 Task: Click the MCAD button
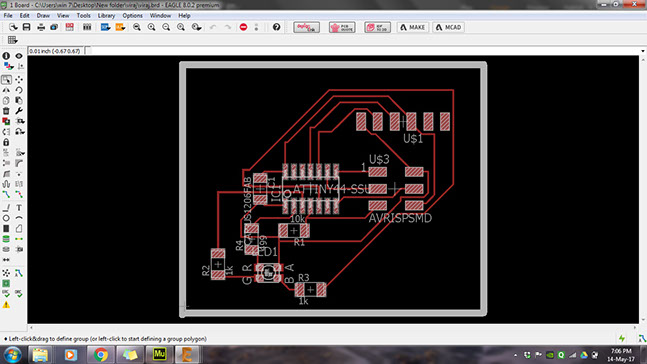449,27
